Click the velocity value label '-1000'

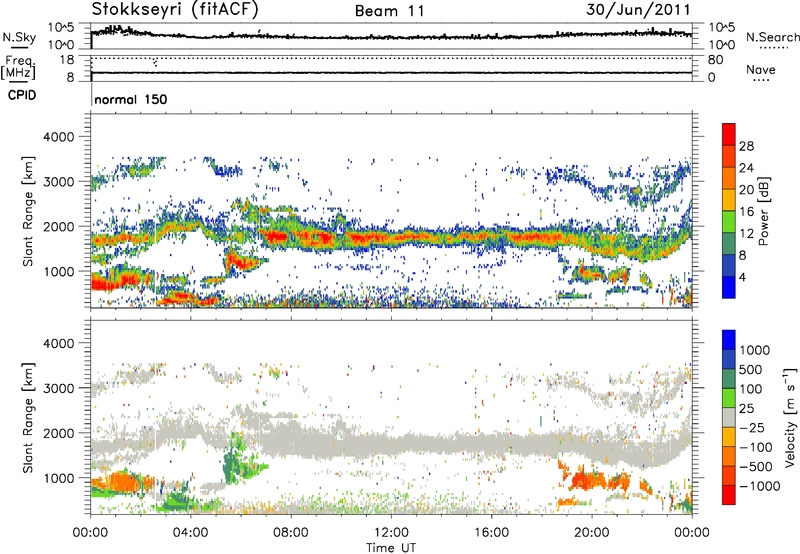click(760, 486)
